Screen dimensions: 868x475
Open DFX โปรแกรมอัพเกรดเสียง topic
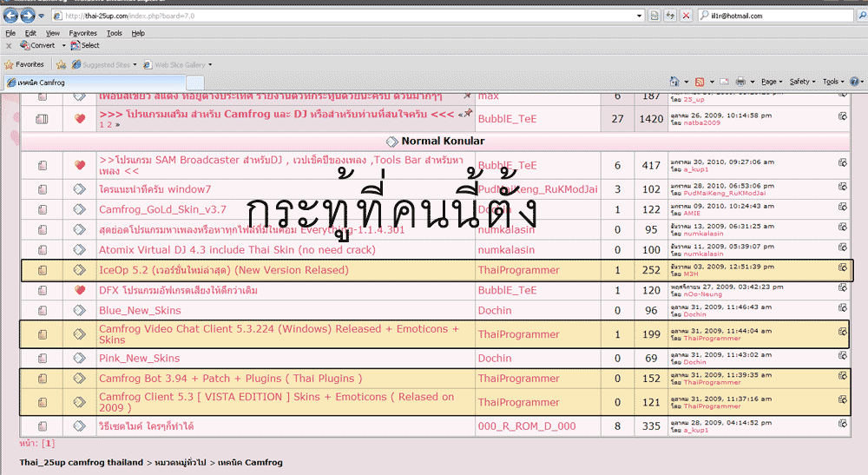click(178, 291)
